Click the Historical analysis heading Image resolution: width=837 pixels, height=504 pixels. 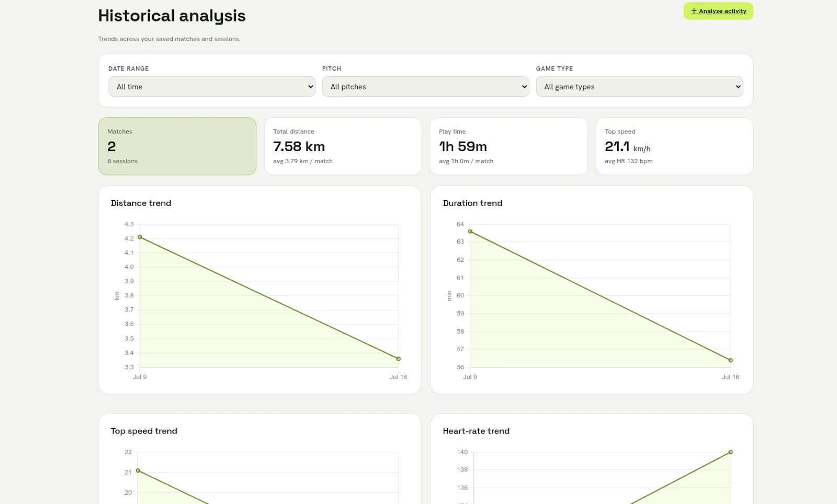tap(172, 16)
